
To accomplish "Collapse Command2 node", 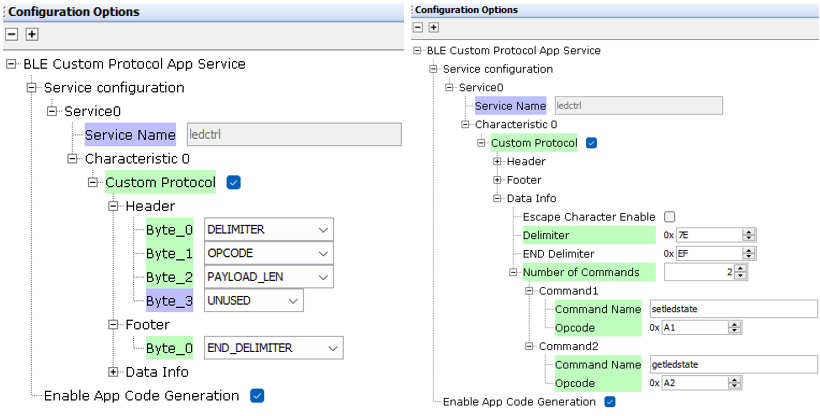I will pyautogui.click(x=529, y=346).
